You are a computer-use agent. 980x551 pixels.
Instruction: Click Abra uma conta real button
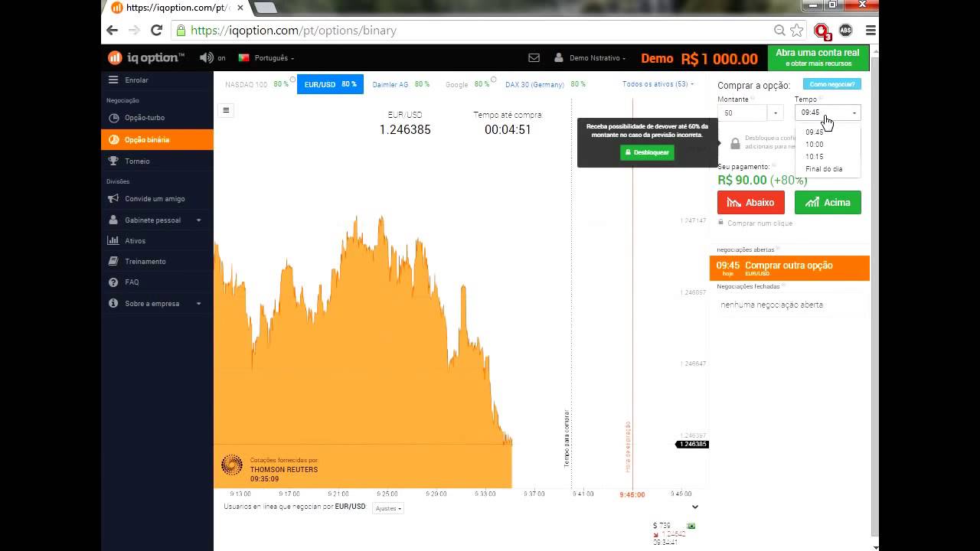coord(817,57)
